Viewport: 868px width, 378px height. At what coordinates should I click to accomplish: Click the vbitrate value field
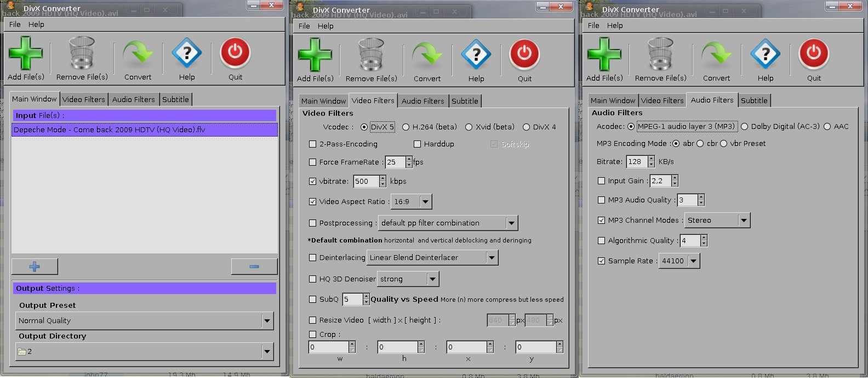pos(366,182)
